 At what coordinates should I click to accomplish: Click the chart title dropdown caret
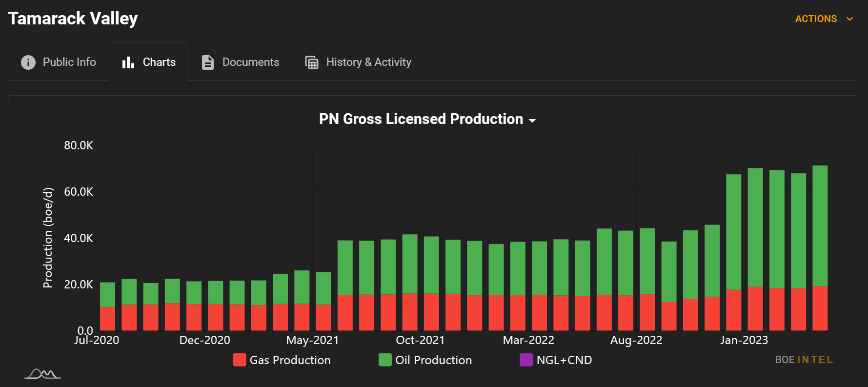coord(532,121)
